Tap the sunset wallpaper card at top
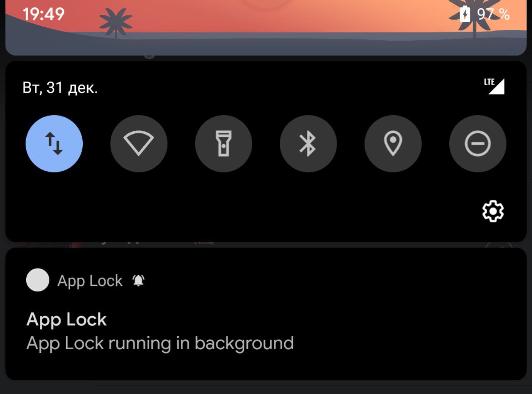This screenshot has height=394, width=532. [266, 27]
